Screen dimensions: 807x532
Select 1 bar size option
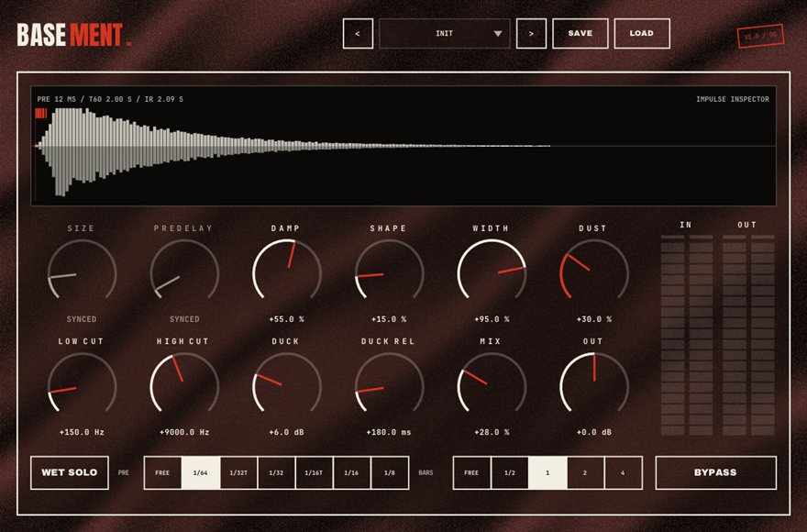(547, 472)
